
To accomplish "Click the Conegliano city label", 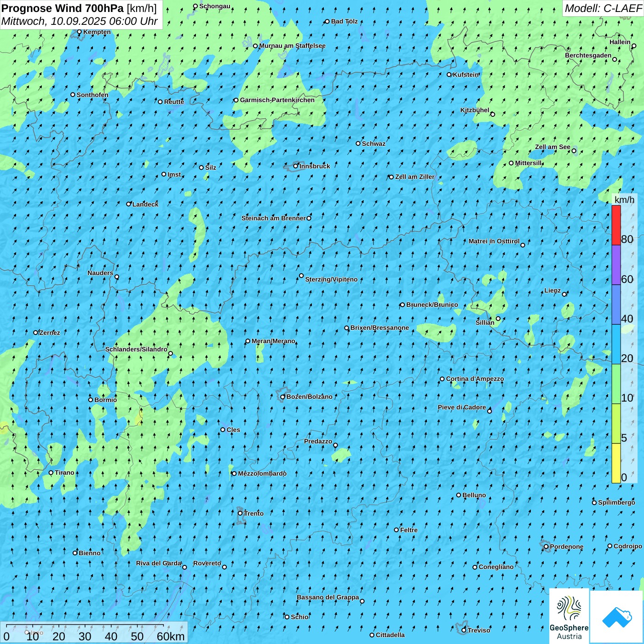I will click(x=496, y=567).
